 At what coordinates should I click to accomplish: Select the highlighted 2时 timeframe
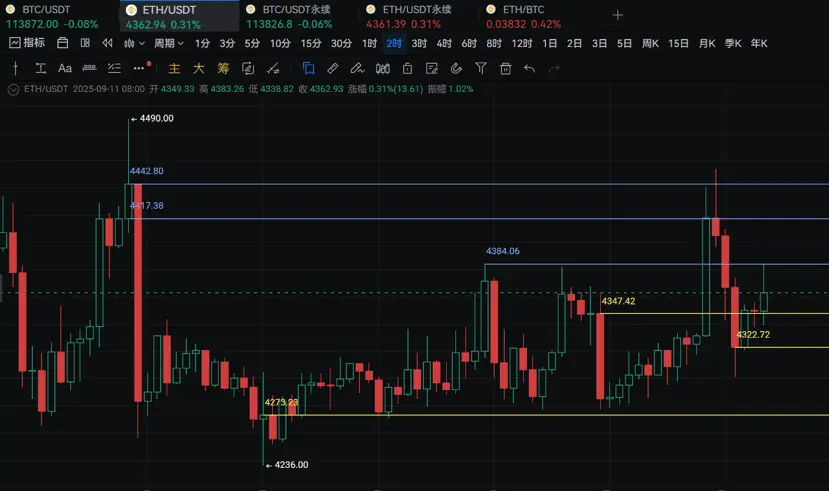click(394, 43)
